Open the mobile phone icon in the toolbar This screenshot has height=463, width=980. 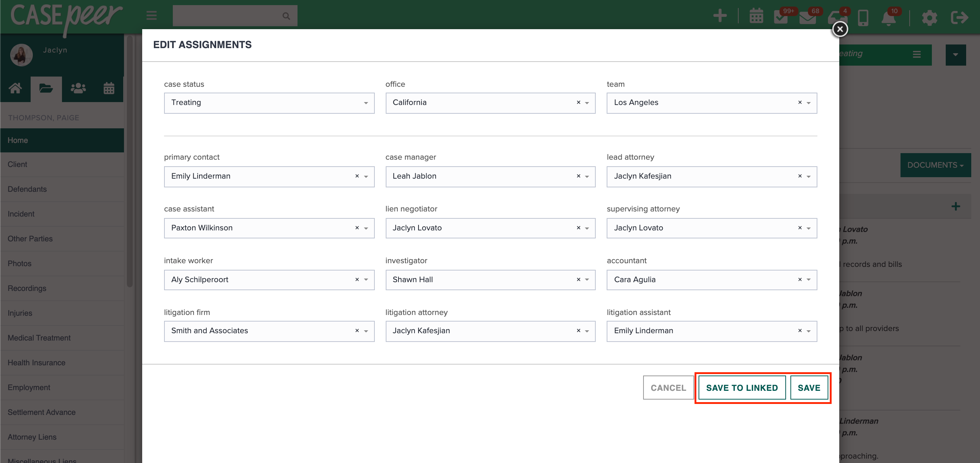click(x=863, y=17)
